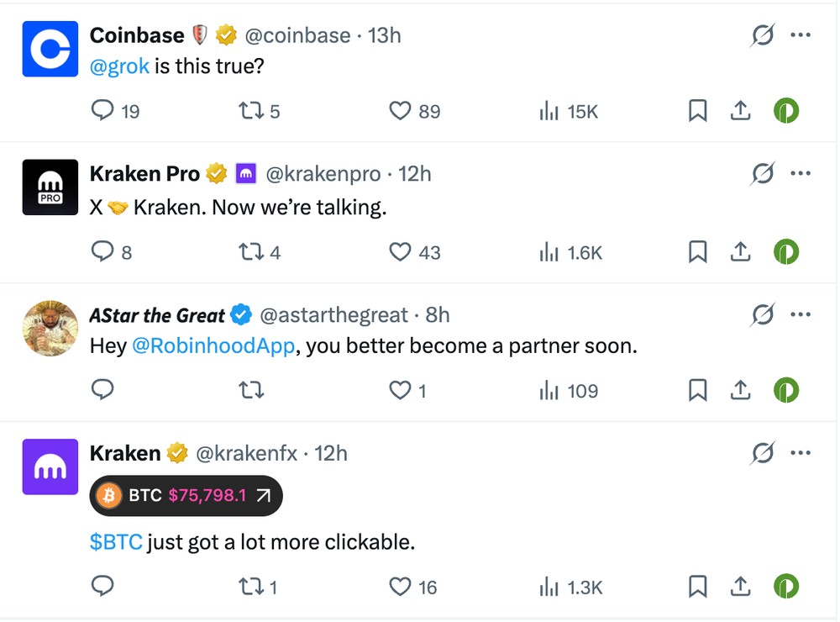The width and height of the screenshot is (840, 622).
Task: Open AStar the Great's profile picture
Action: [x=50, y=328]
